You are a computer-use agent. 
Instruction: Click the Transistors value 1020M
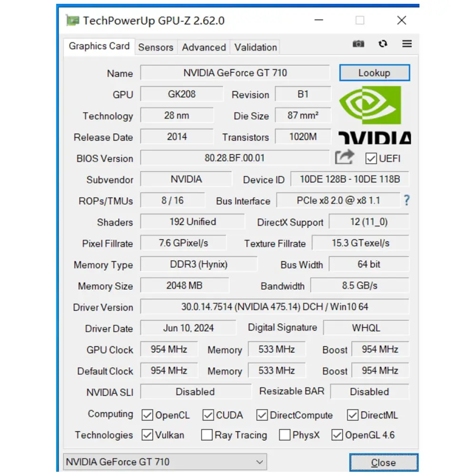(x=303, y=137)
